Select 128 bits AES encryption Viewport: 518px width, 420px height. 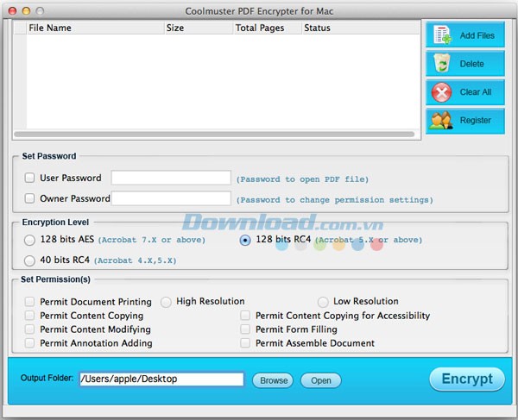click(x=29, y=240)
